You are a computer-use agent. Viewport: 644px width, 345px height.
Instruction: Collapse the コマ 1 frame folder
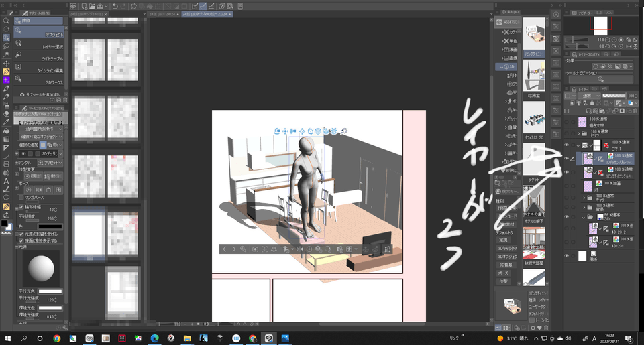[578, 145]
